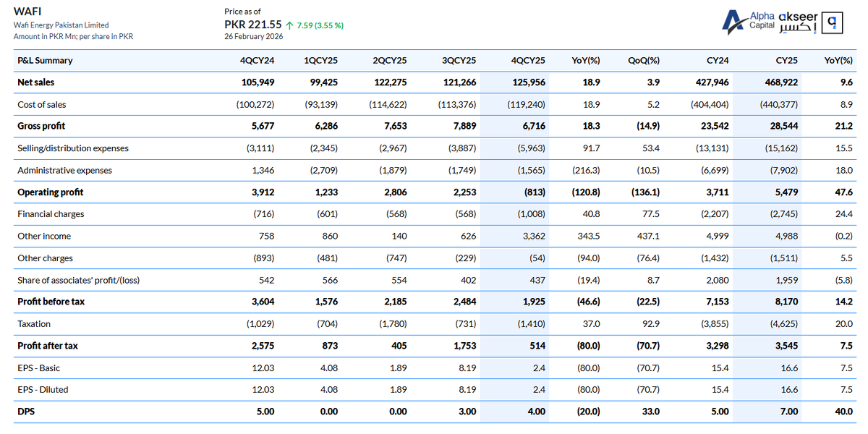
Task: Select the 'Wafi Energy Pakistan Limited' text
Action: pos(61,25)
